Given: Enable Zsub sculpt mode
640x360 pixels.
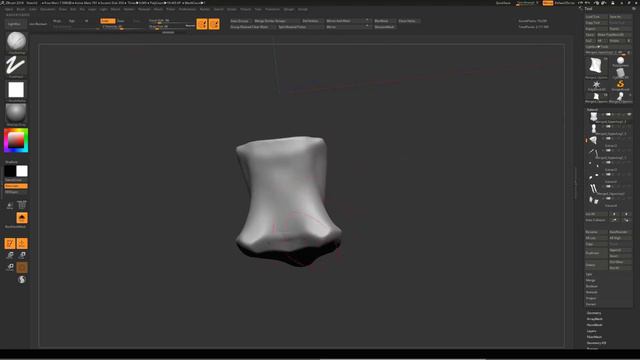Looking at the screenshot, I should coord(121,21).
